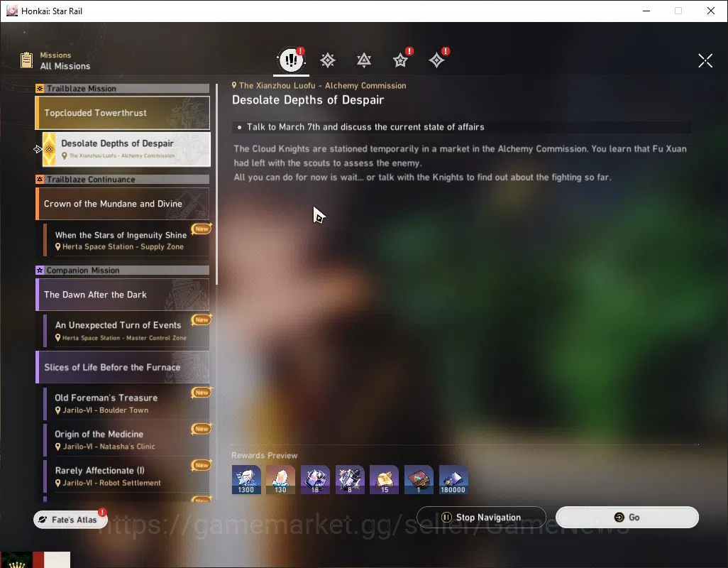This screenshot has height=568, width=728.
Task: Click the Rewards Preview label
Action: click(x=264, y=455)
